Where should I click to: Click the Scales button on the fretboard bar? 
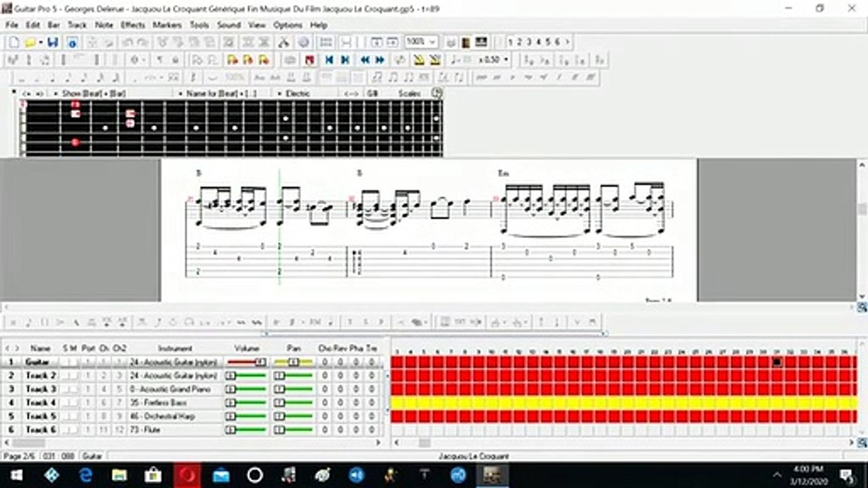(x=410, y=93)
